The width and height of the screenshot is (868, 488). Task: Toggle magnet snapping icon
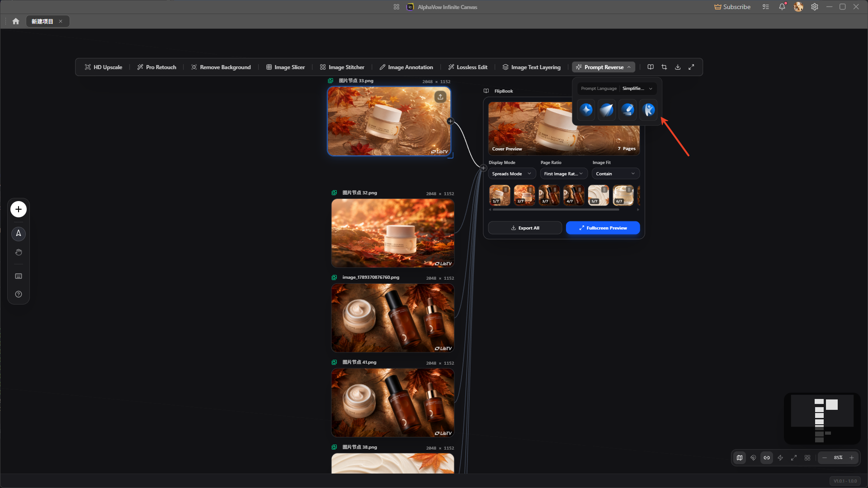(x=753, y=458)
